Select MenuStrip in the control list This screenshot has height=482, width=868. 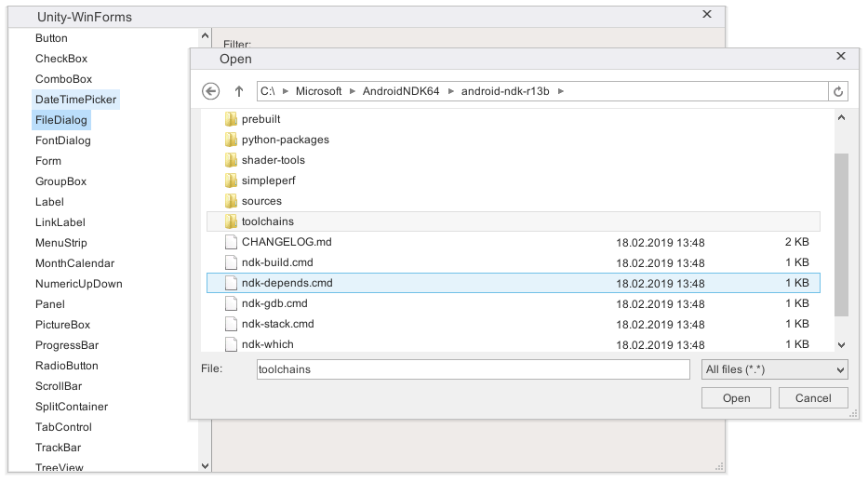[60, 243]
